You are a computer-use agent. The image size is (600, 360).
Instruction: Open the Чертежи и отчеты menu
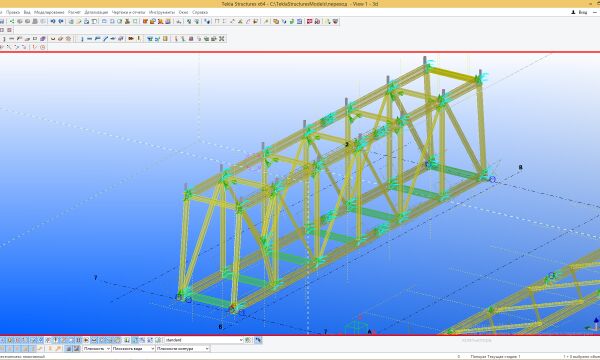click(129, 12)
